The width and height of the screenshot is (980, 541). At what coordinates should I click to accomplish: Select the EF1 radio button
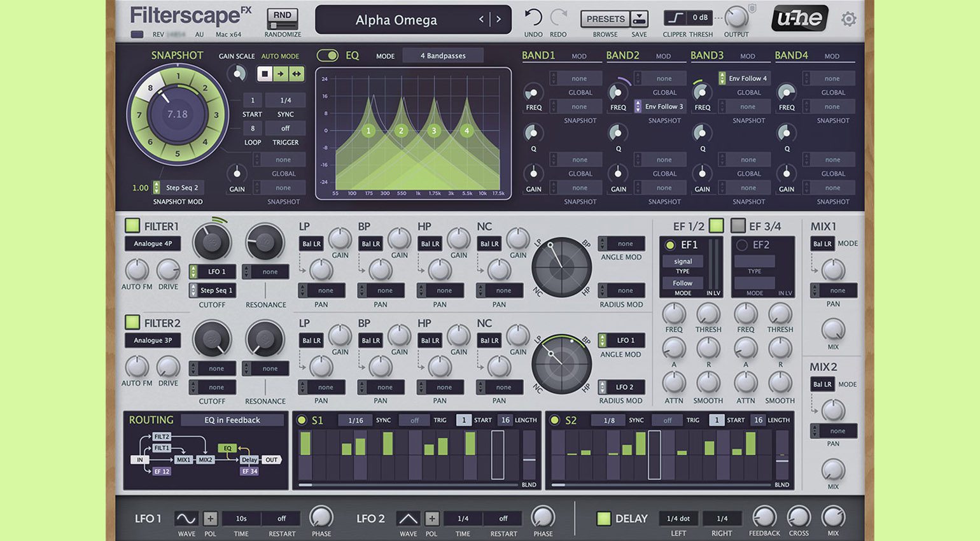pos(670,245)
